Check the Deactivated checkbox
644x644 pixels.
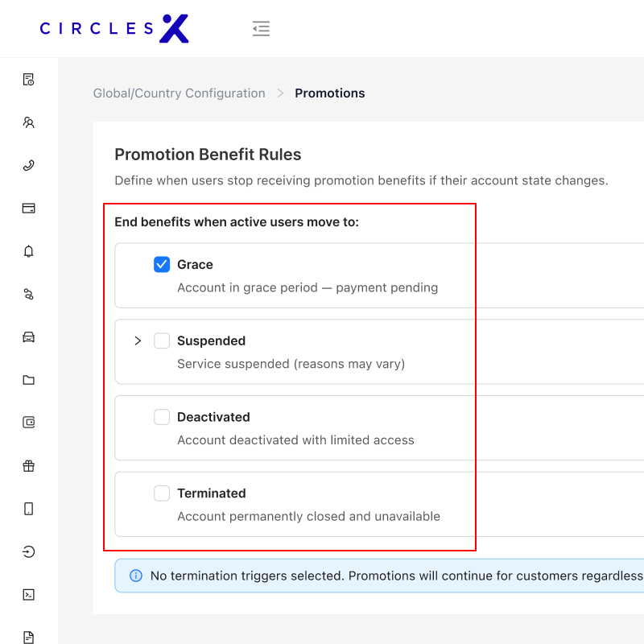(x=162, y=417)
